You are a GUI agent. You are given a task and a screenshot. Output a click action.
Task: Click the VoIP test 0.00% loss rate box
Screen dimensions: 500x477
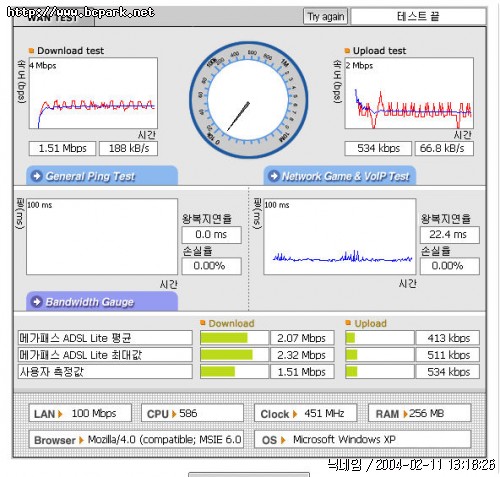coord(450,266)
